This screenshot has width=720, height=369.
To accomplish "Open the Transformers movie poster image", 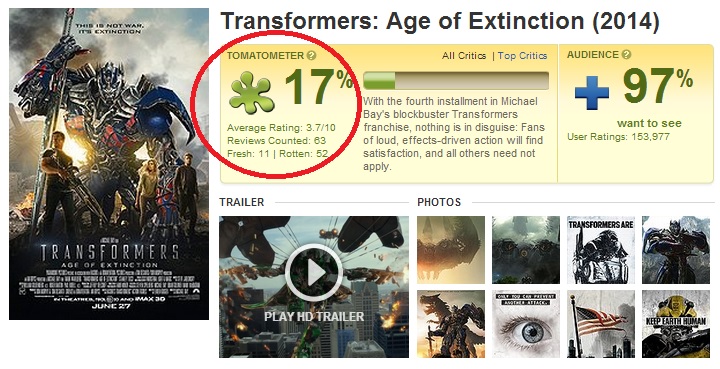I will point(109,164).
